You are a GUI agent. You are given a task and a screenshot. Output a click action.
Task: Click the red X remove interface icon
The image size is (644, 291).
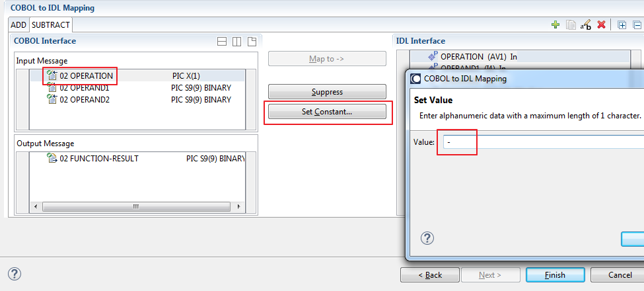point(601,25)
